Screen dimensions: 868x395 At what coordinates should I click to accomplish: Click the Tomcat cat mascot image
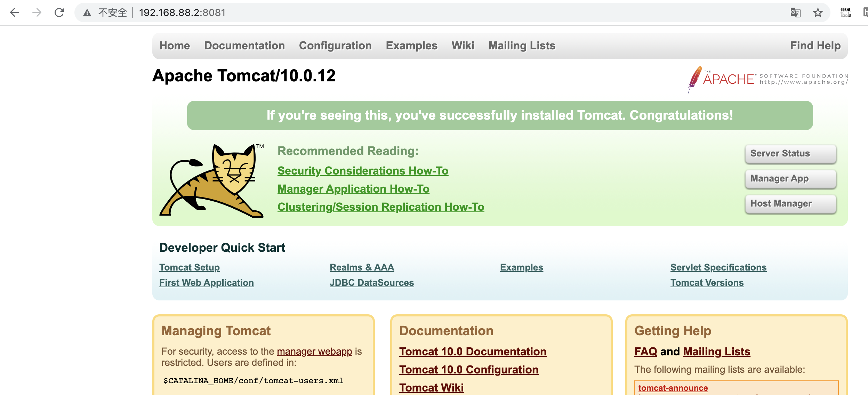212,180
